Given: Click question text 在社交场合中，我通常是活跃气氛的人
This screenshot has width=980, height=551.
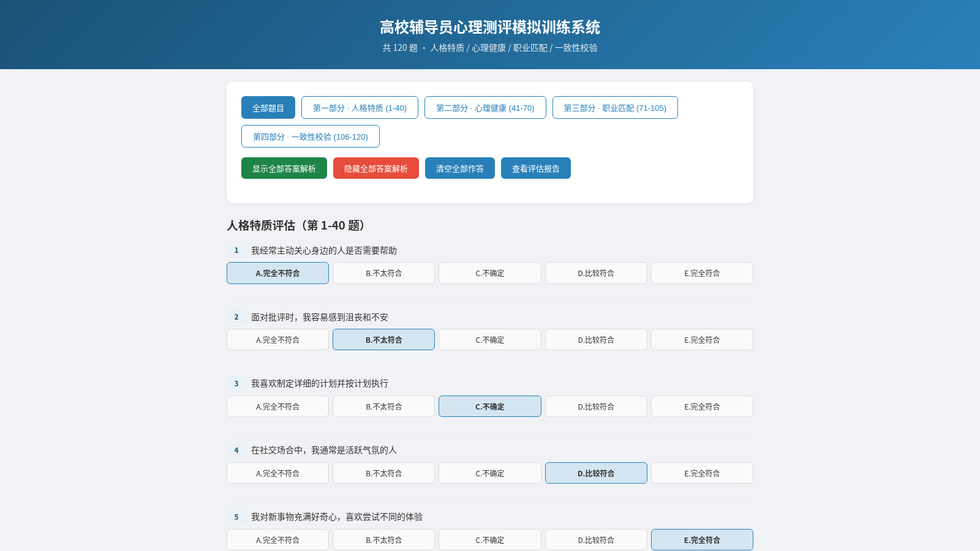Looking at the screenshot, I should (324, 450).
